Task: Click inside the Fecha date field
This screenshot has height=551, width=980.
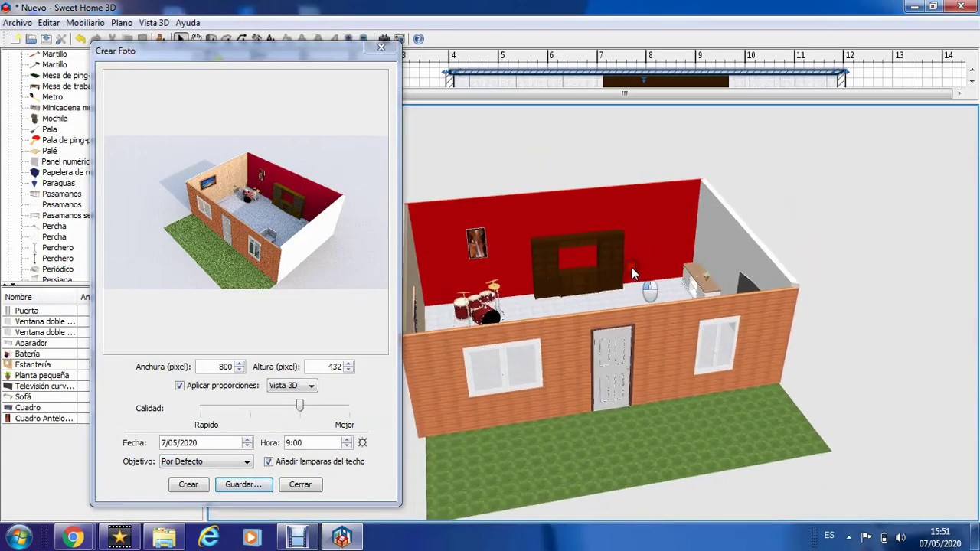Action: coord(201,442)
